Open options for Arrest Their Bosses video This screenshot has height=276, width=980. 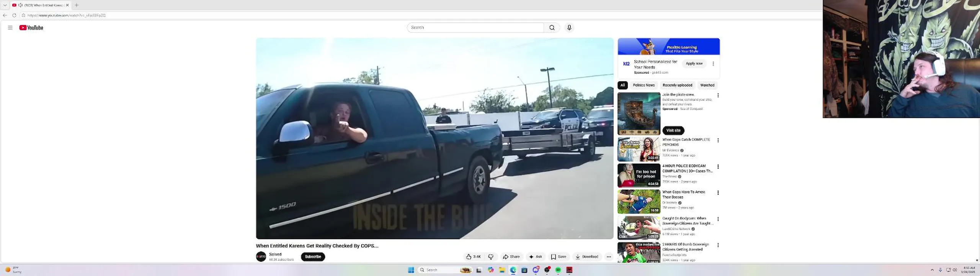tap(718, 193)
